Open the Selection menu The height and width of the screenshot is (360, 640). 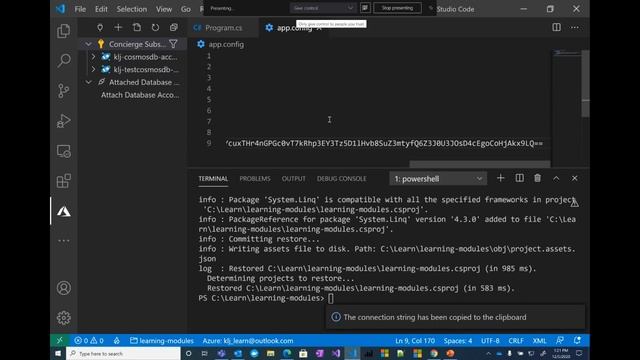(131, 9)
